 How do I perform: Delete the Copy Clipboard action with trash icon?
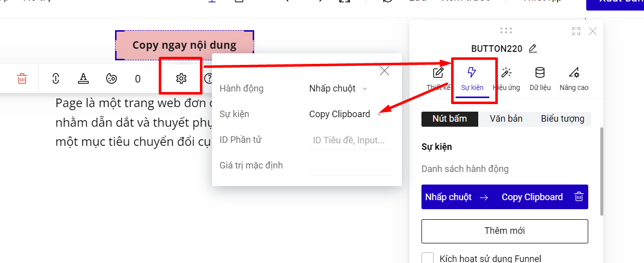pos(579,197)
